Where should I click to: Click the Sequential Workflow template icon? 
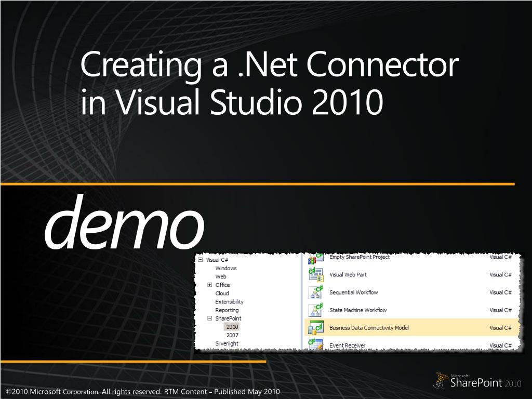pyautogui.click(x=315, y=292)
